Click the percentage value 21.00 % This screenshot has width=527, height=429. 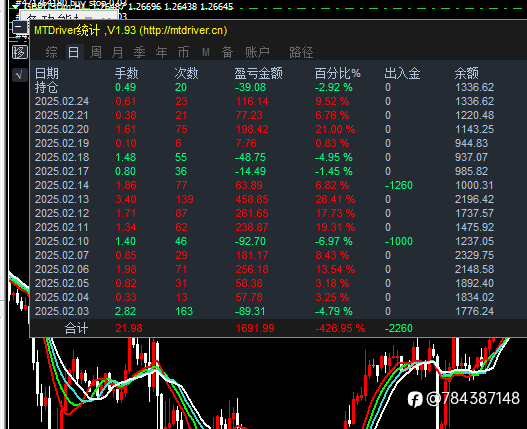pyautogui.click(x=335, y=129)
